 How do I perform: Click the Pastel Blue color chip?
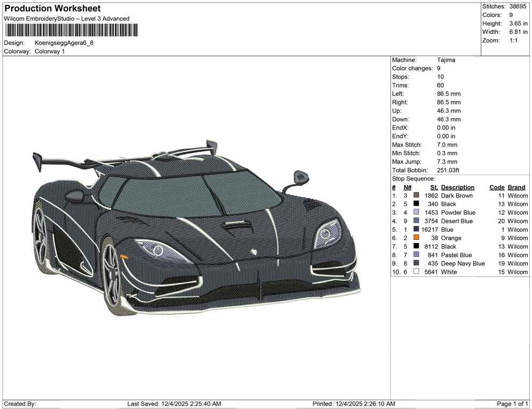(415, 255)
